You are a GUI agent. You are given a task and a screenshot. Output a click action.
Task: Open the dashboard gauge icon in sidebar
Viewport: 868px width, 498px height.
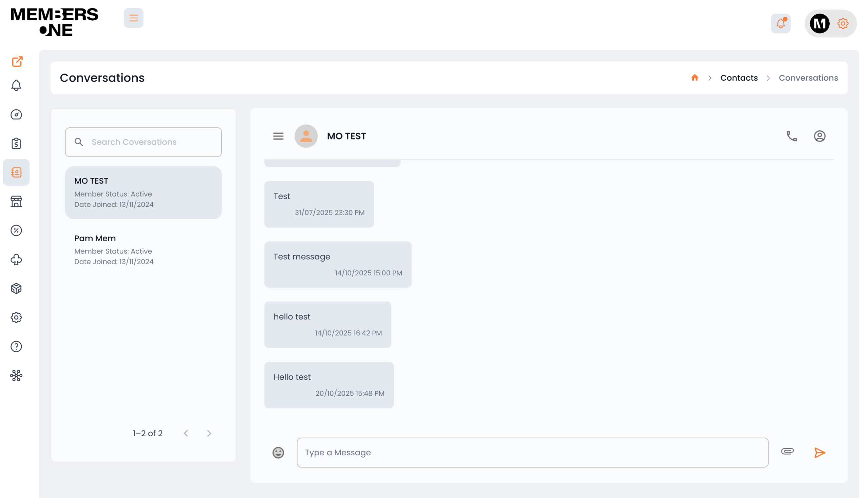(x=16, y=115)
